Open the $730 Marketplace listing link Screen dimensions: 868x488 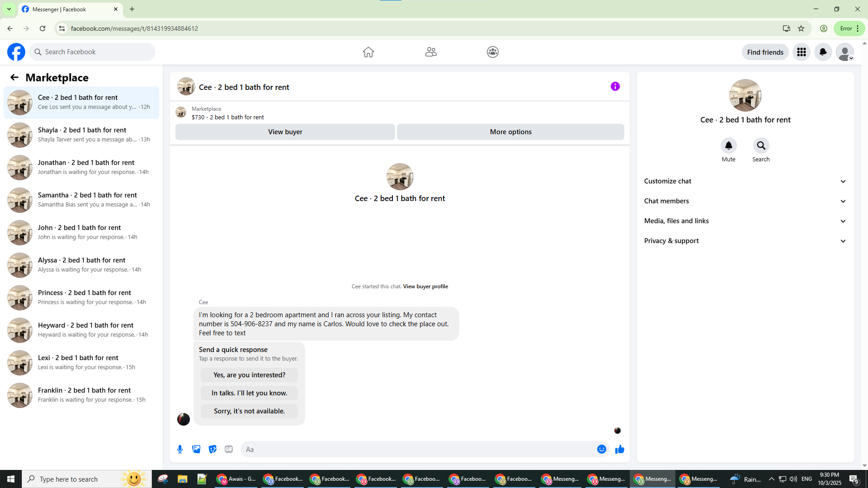tap(227, 117)
